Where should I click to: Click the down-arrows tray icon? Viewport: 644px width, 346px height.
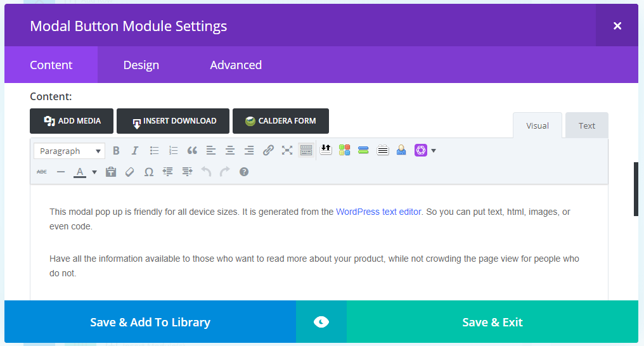point(326,150)
